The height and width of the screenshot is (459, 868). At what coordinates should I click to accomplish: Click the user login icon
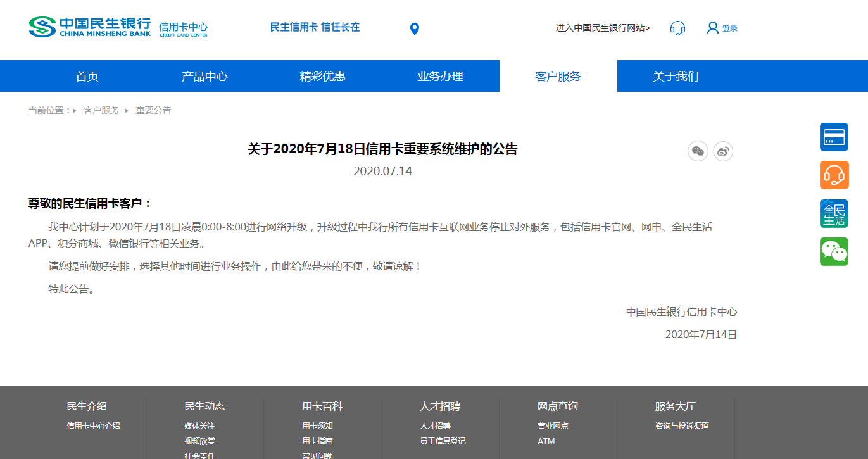713,28
